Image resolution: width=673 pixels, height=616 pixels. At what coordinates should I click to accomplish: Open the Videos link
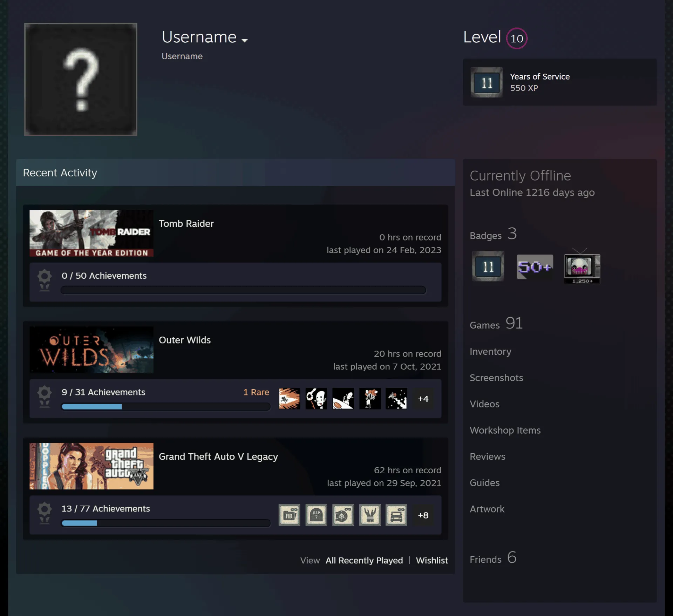(x=484, y=404)
